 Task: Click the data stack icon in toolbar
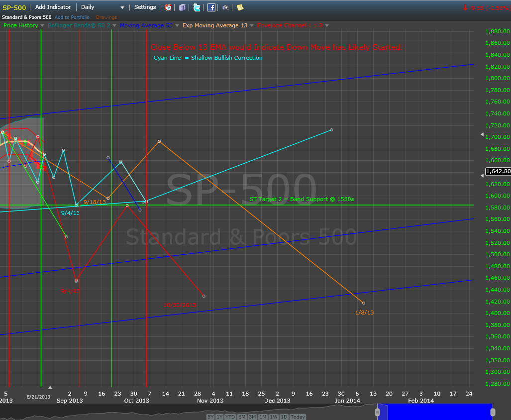(182, 7)
